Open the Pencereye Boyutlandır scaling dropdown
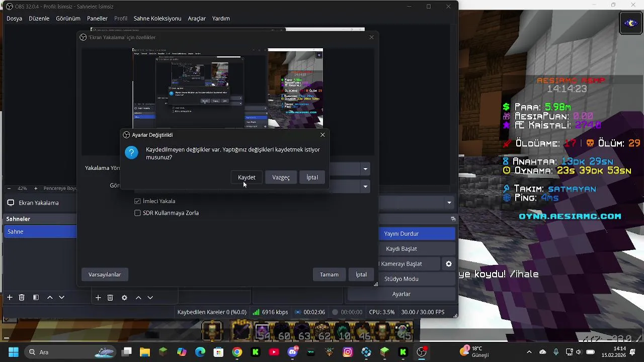 60,189
